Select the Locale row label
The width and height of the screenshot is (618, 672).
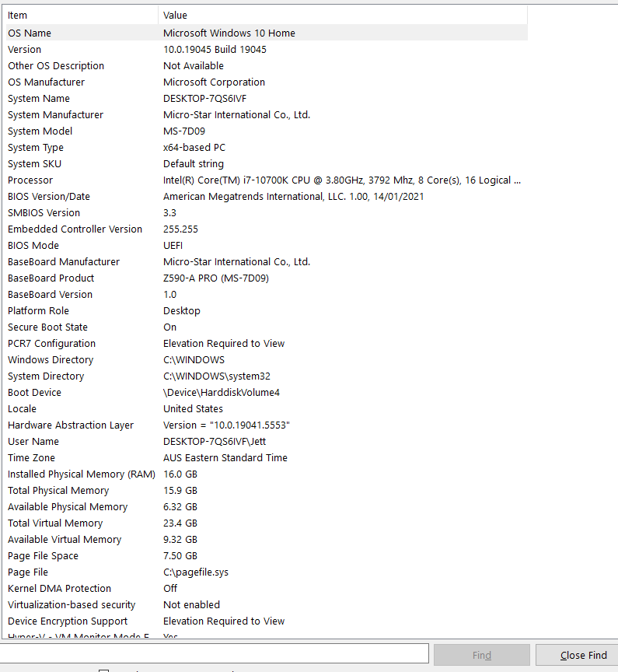point(22,408)
